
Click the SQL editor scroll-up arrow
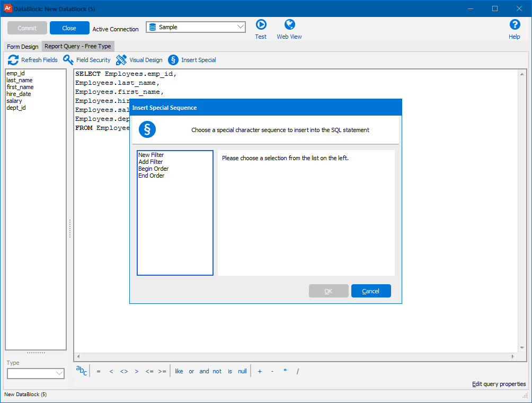522,74
